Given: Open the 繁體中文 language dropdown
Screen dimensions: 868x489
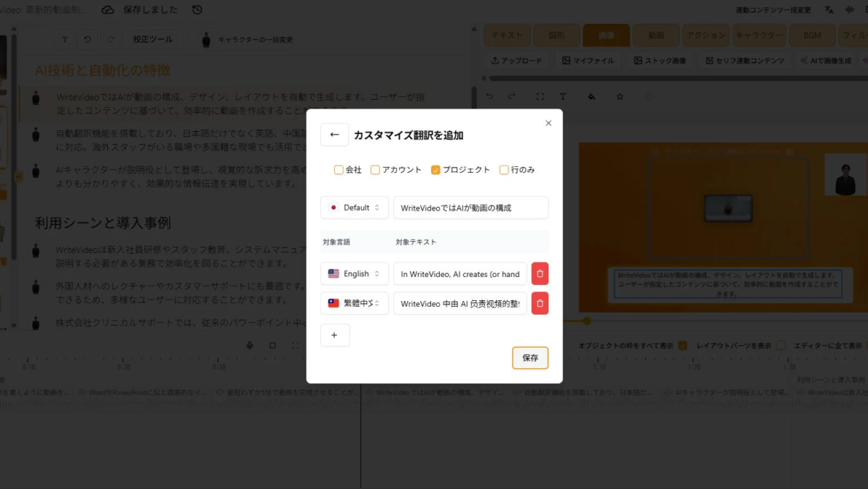Looking at the screenshot, I should tap(354, 303).
